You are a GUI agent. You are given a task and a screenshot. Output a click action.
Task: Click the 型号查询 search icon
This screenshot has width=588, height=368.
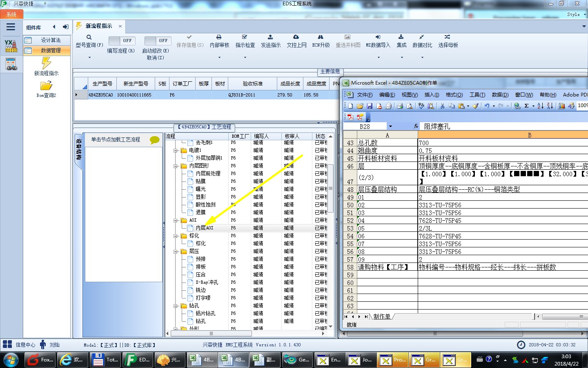point(89,37)
